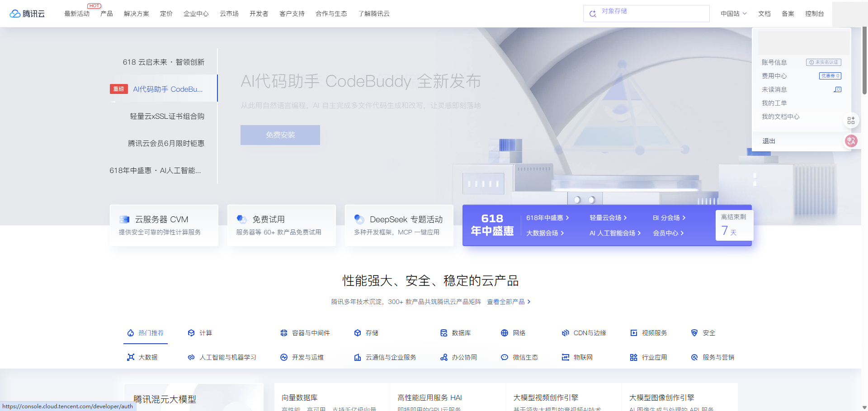The height and width of the screenshot is (411, 868).
Task: Select the CDN与边缘 category icon
Action: coord(565,333)
